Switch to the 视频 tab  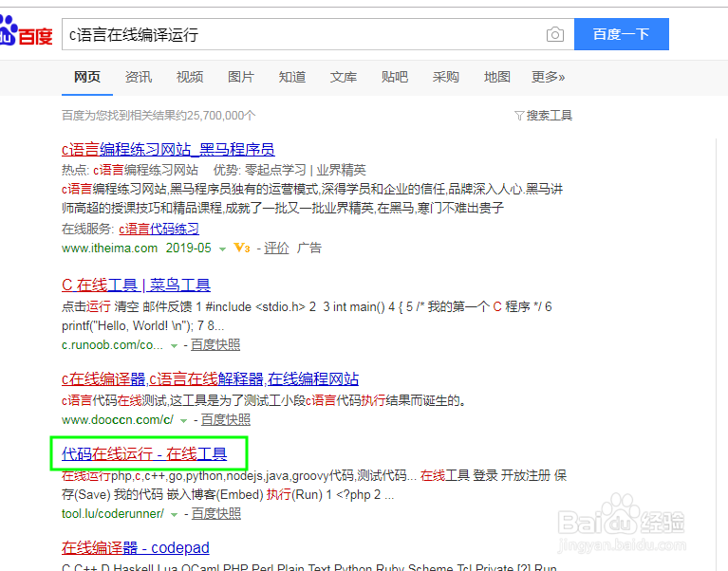190,77
